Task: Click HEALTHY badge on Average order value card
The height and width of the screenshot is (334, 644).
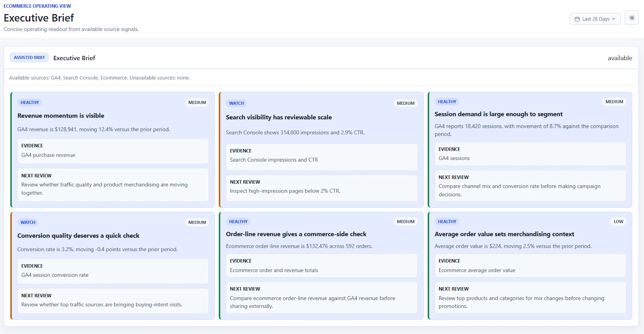Action: (447, 222)
